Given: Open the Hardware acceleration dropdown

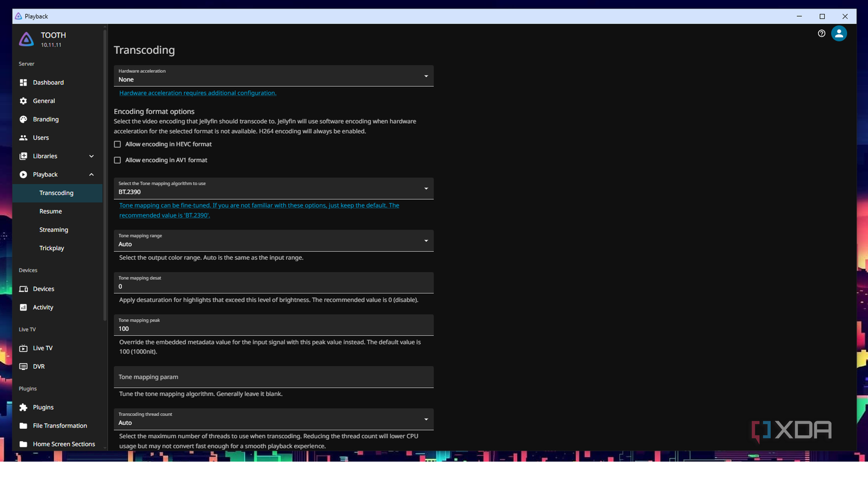Looking at the screenshot, I should pos(274,76).
